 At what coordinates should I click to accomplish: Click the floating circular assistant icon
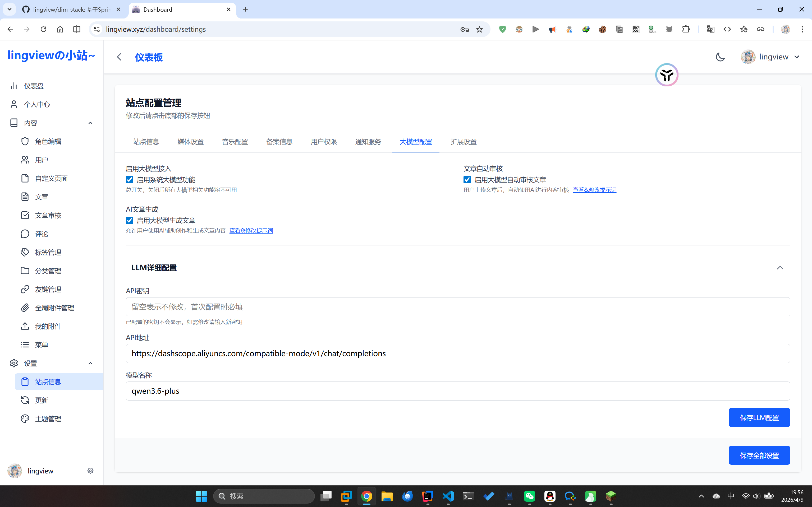pyautogui.click(x=666, y=75)
